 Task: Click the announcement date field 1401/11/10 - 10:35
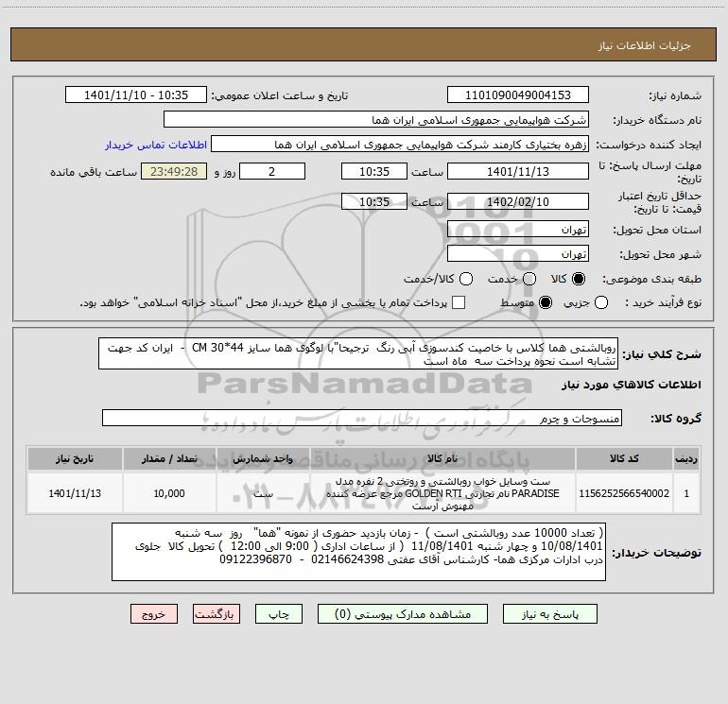click(136, 94)
